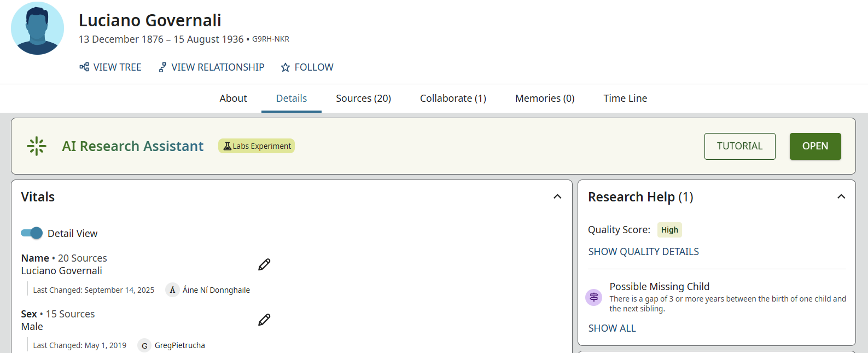868x353 pixels.
Task: Click SHOW ALL under Research Help
Action: [611, 328]
